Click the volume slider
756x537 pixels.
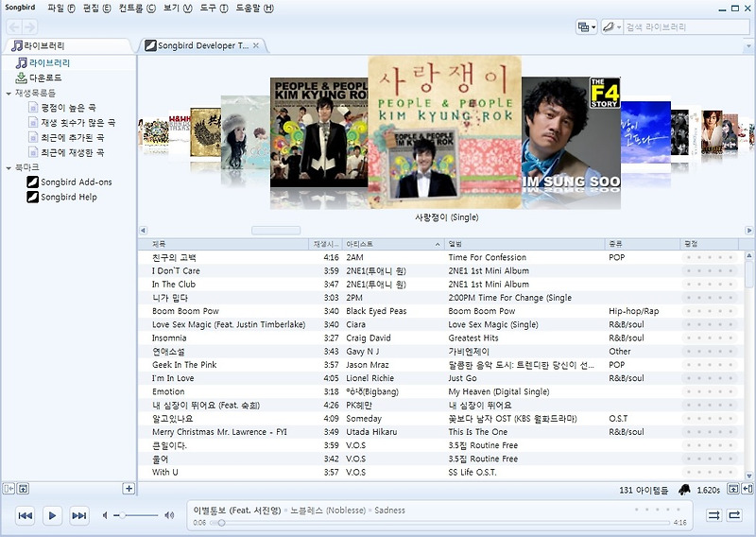137,516
